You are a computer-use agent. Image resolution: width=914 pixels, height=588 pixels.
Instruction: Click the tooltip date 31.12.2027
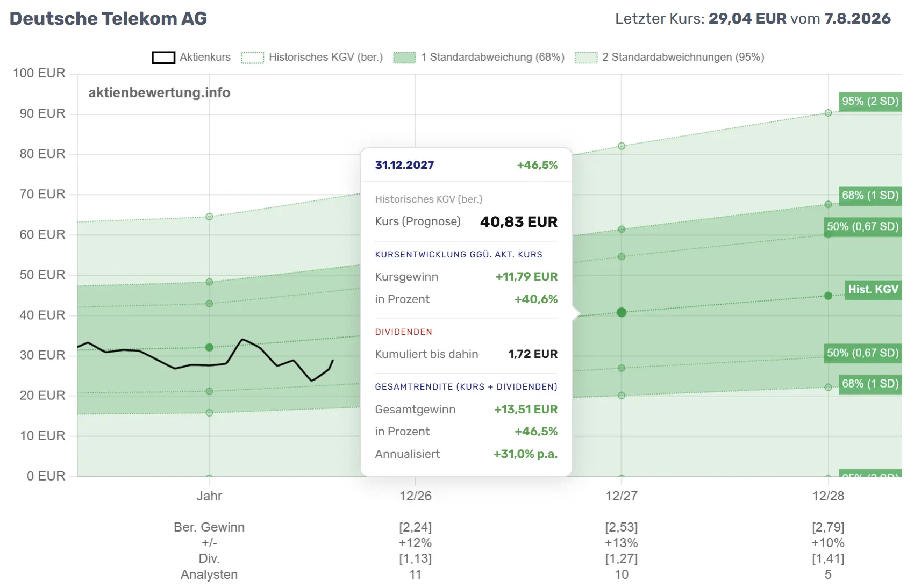404,165
